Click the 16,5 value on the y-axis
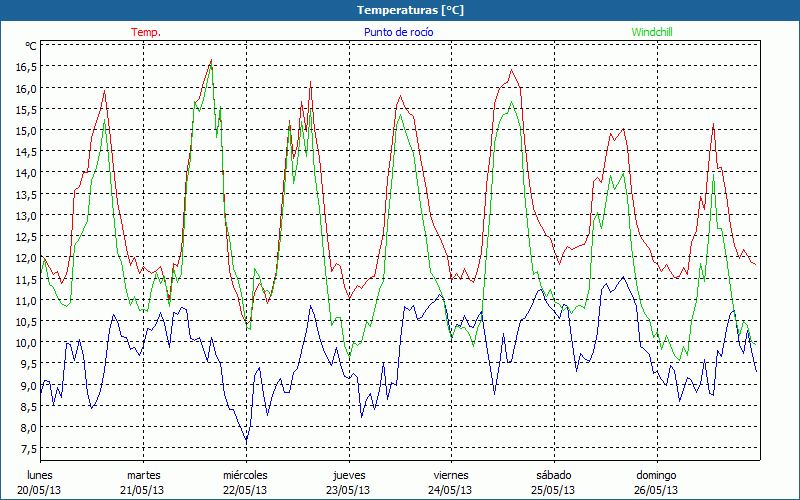Viewport: 800px width, 500px height. [x=26, y=67]
